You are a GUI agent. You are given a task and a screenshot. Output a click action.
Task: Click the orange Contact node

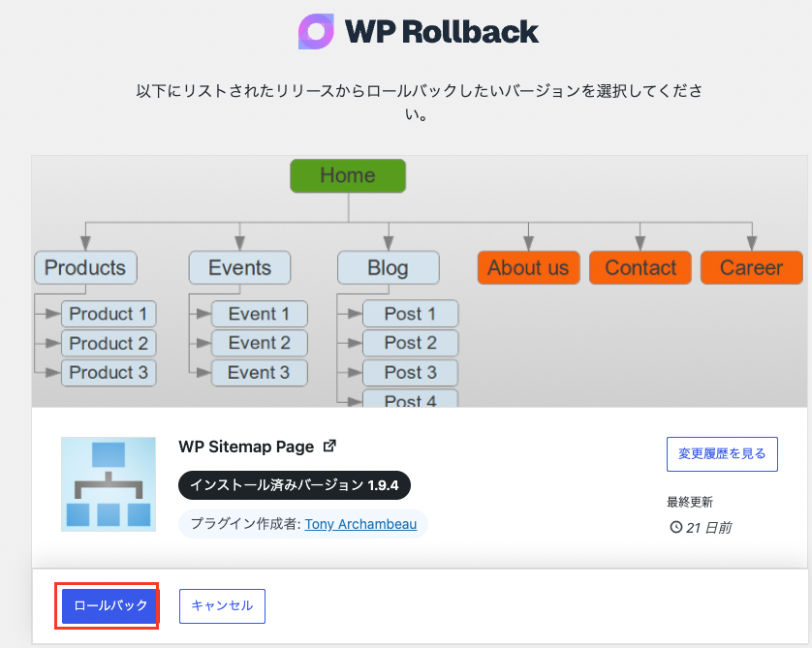pos(640,267)
